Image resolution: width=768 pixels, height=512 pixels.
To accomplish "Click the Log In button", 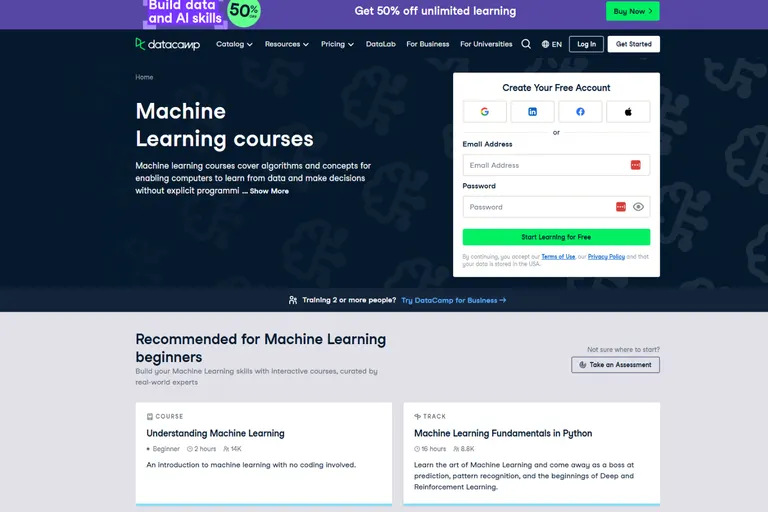I will (586, 44).
